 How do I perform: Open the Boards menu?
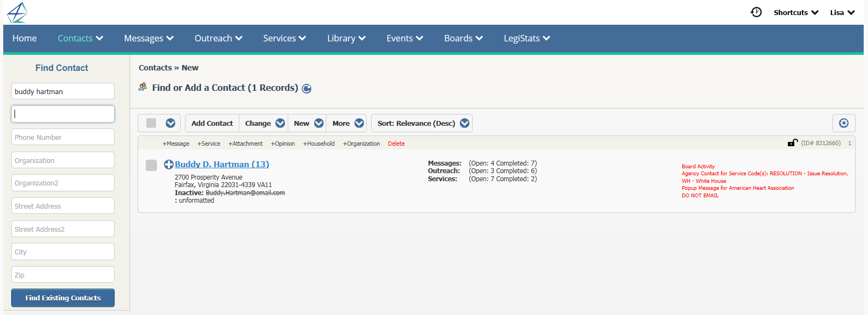[463, 38]
